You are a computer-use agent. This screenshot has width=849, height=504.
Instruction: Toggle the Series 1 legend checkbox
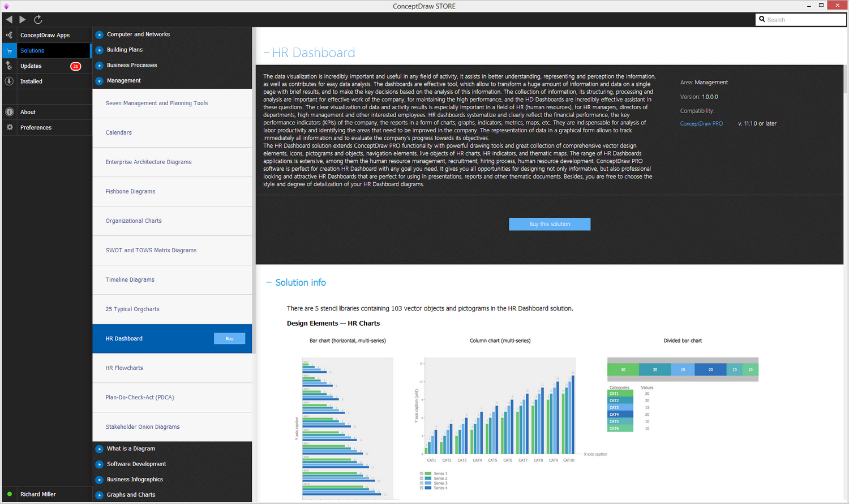[x=422, y=473]
